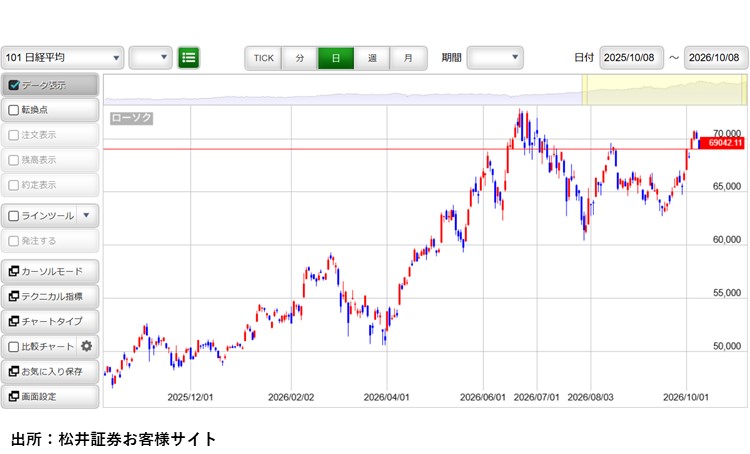This screenshot has width=750, height=454.
Task: Switch to the 分 minute timeframe tab
Action: tap(300, 58)
